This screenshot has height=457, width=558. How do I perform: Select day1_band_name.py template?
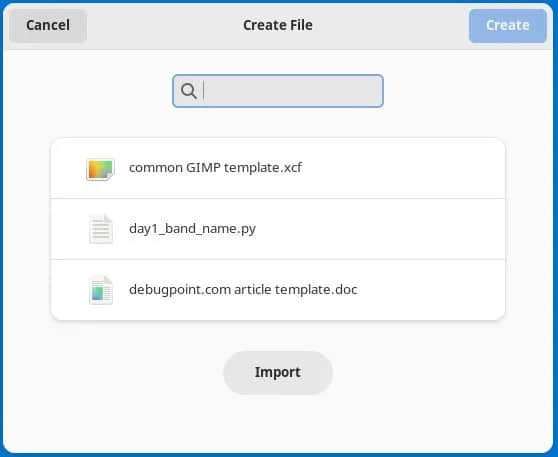pos(278,229)
